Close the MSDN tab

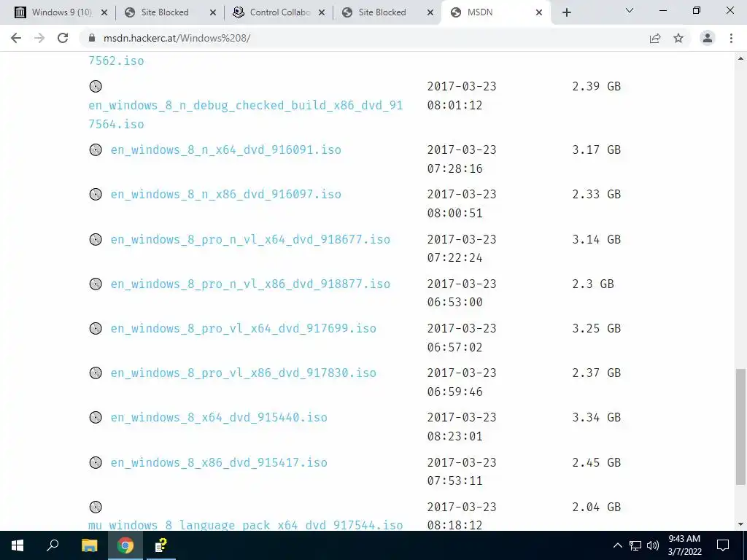539,12
